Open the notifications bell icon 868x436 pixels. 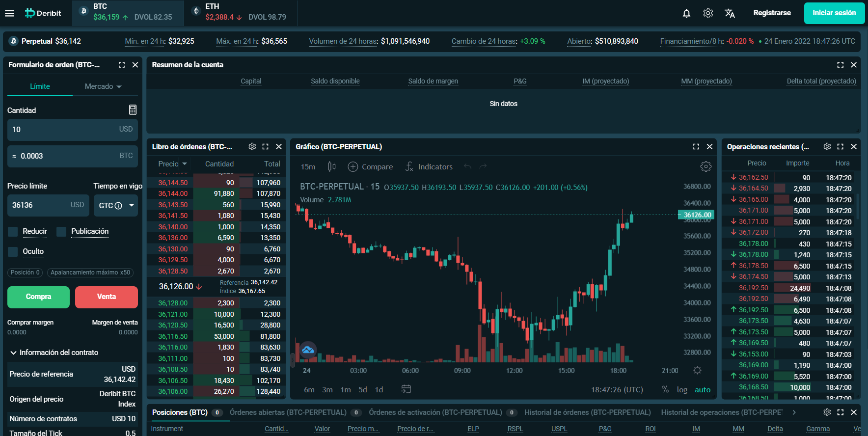686,13
